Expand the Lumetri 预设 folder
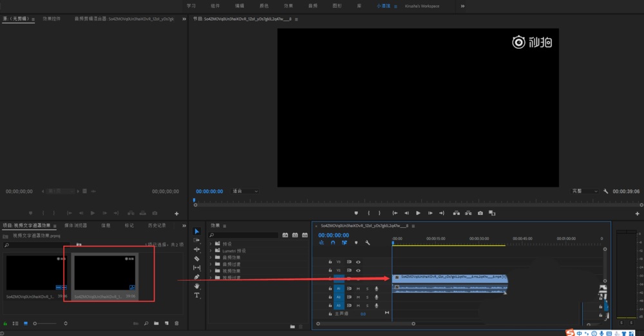Image resolution: width=644 pixels, height=336 pixels. pos(211,250)
